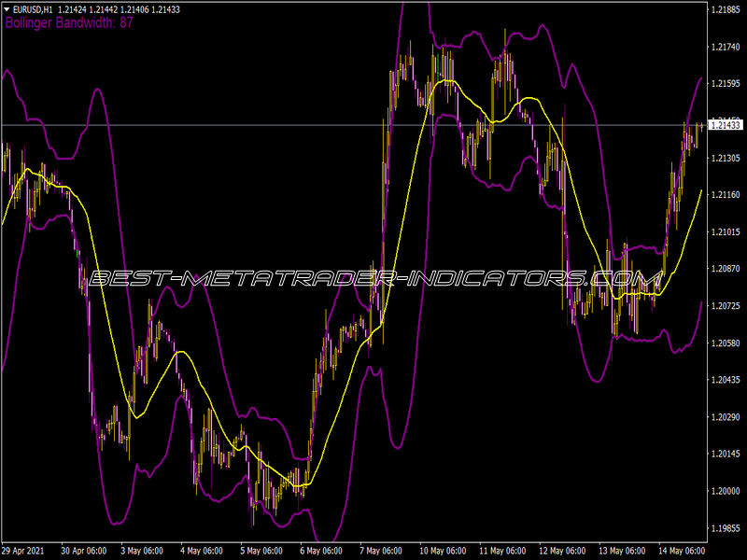Click the 1.21305 price scale label
747x560 pixels.
pos(726,158)
